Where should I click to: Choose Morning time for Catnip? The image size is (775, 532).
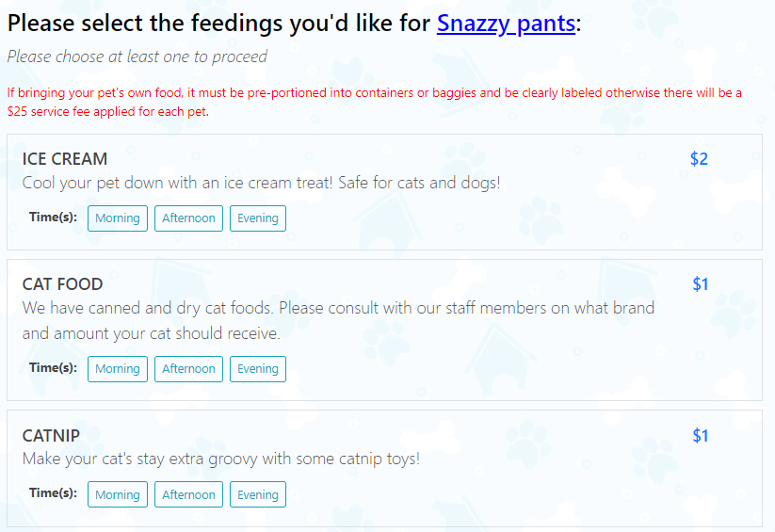118,494
